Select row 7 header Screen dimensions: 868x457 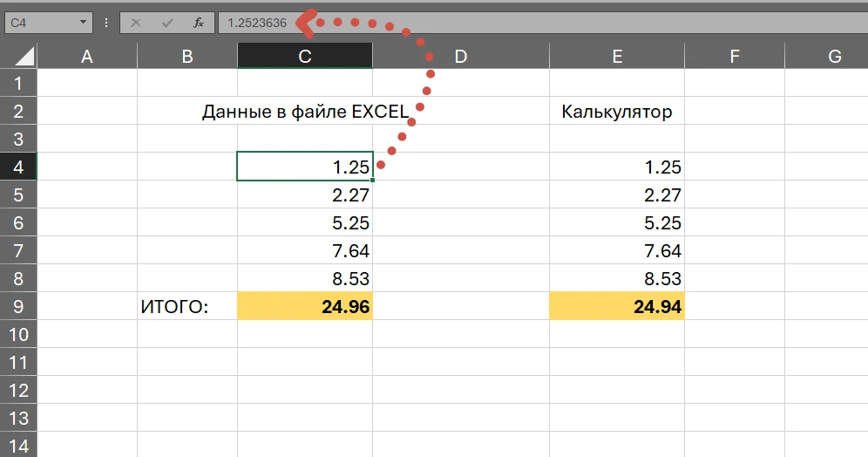(x=18, y=250)
